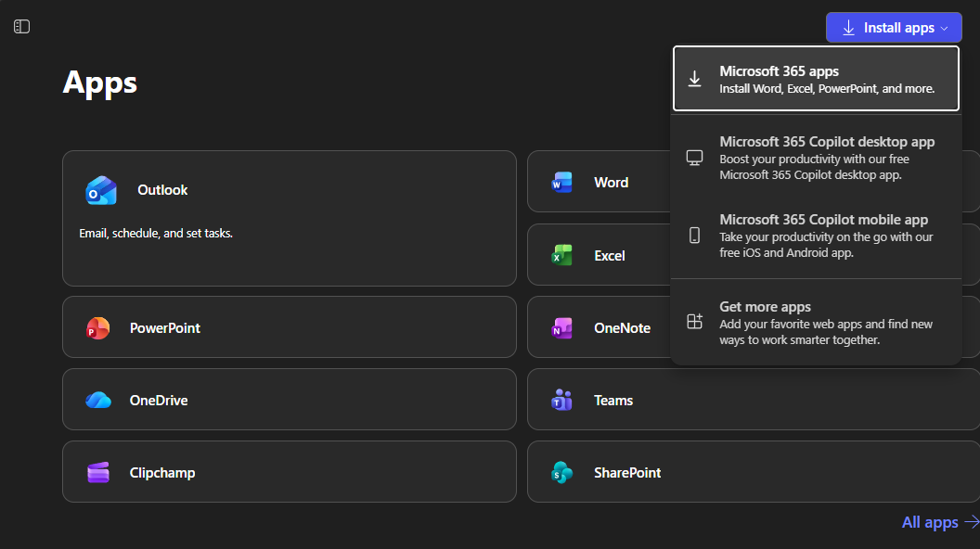Click the grid-plus icon for Get more apps
The image size is (980, 549).
[694, 322]
